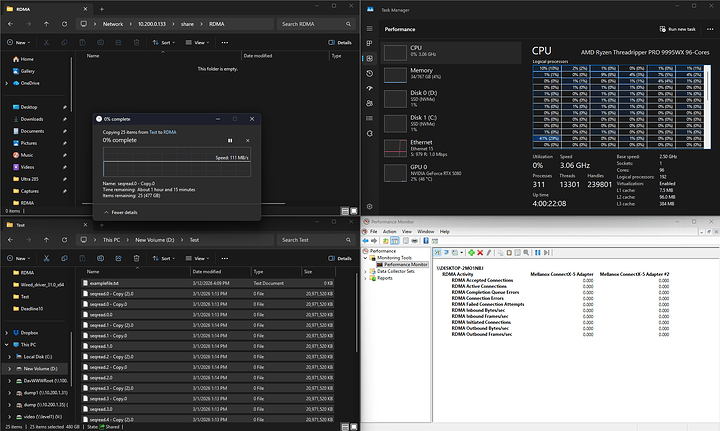Select examplefile.txt in Test file list
The width and height of the screenshot is (720, 431).
click(x=208, y=283)
